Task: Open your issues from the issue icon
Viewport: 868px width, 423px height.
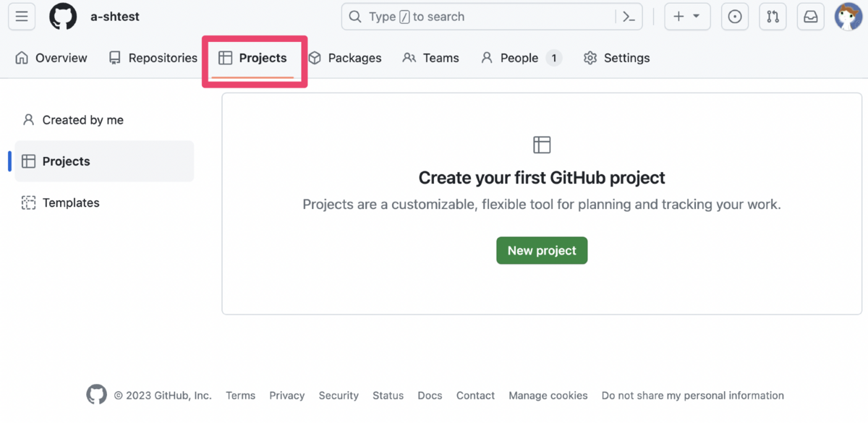Action: (735, 16)
